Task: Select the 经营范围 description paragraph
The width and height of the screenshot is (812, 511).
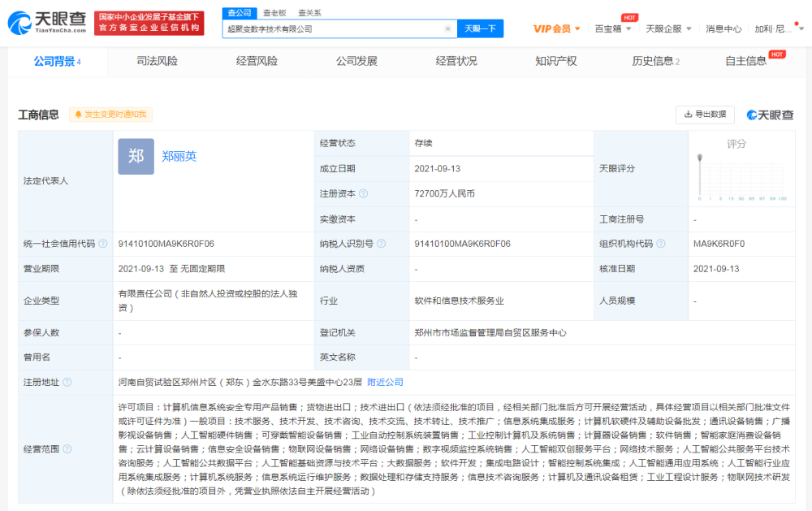Action: click(x=454, y=448)
